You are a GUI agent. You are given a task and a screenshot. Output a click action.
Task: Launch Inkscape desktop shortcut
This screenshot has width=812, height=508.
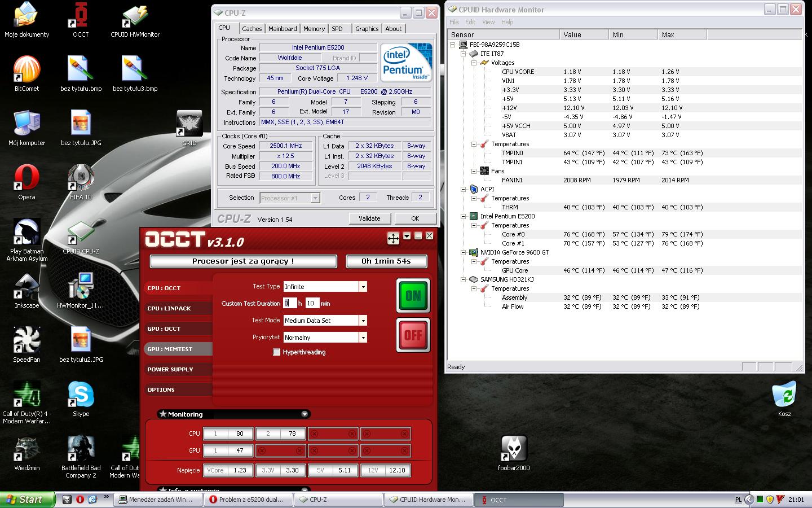[27, 291]
